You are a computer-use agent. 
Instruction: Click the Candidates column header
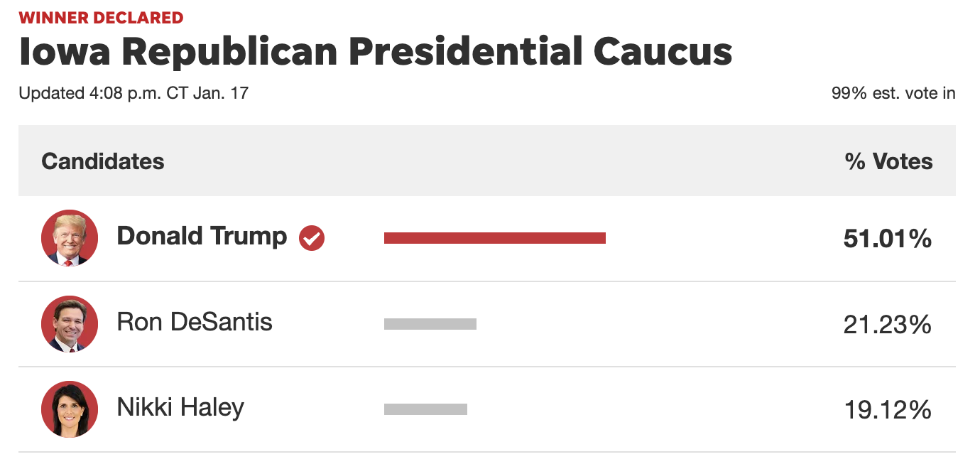click(x=103, y=161)
